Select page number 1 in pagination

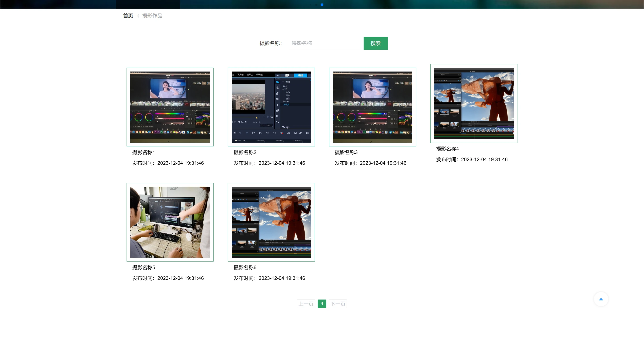click(x=322, y=304)
